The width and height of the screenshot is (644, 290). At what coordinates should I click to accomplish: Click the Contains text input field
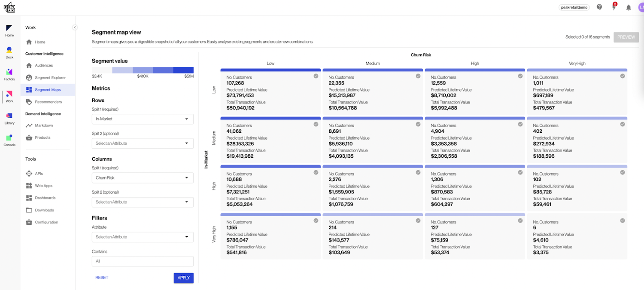[x=142, y=261]
